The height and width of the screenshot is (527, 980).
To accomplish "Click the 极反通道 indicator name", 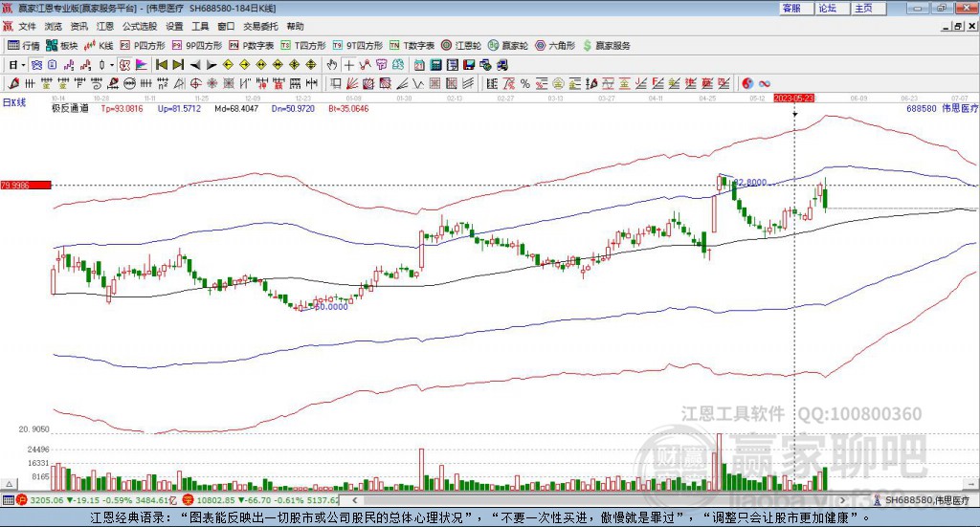I will coord(70,109).
